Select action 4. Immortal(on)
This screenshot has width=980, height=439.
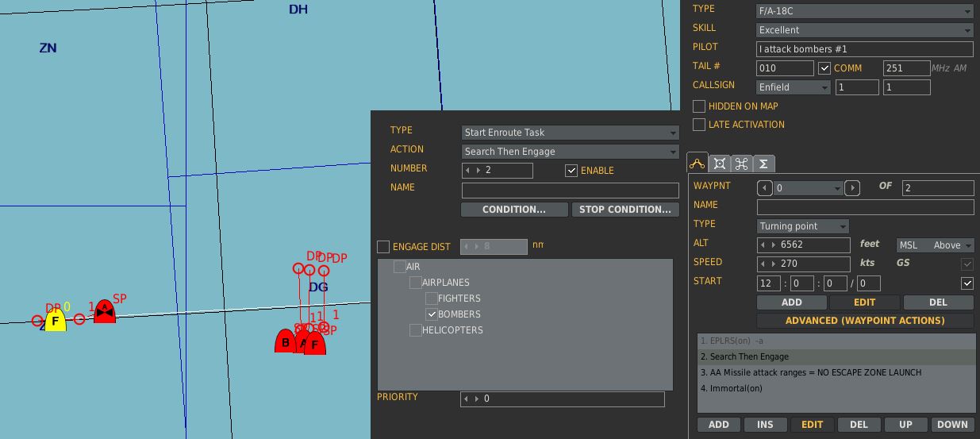tap(836, 388)
